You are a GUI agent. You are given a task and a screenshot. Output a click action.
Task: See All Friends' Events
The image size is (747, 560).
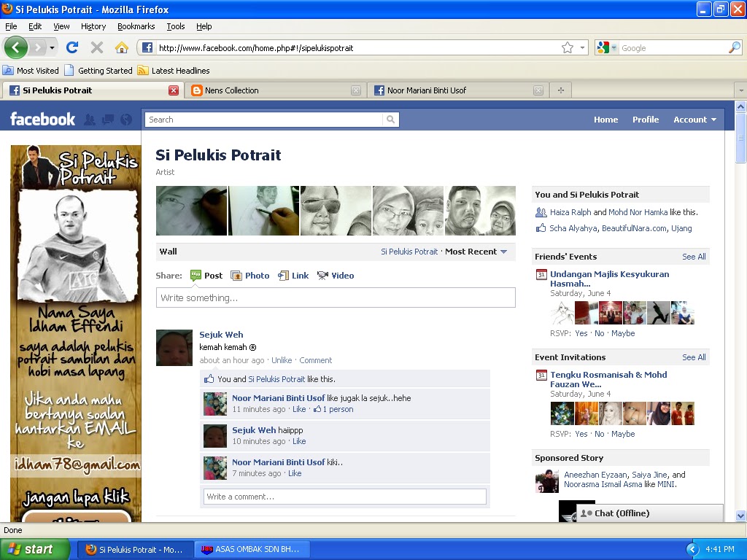pyautogui.click(x=694, y=256)
